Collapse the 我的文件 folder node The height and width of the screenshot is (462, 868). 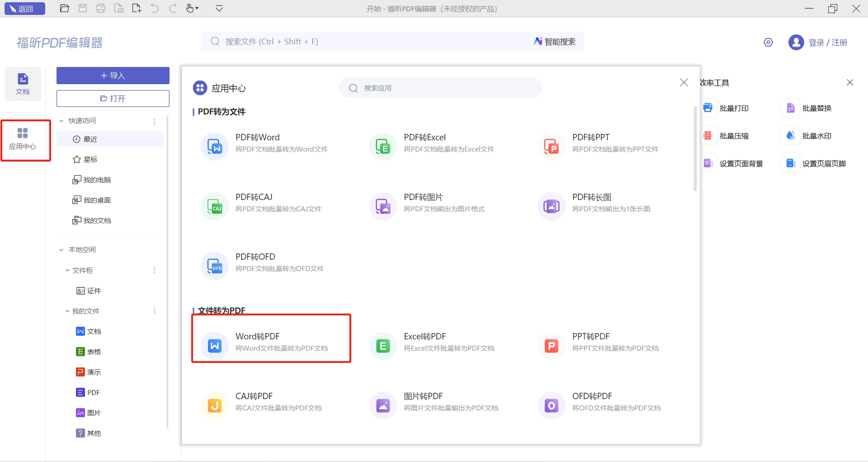pos(67,311)
